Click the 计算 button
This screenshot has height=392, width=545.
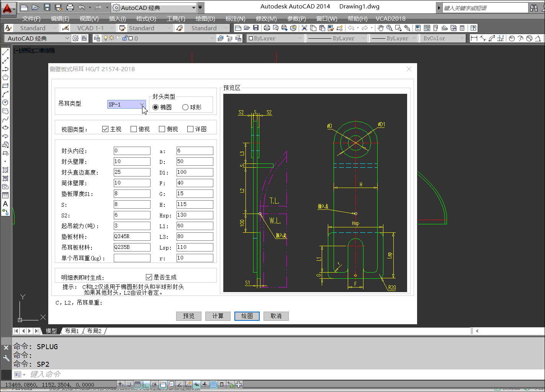218,316
